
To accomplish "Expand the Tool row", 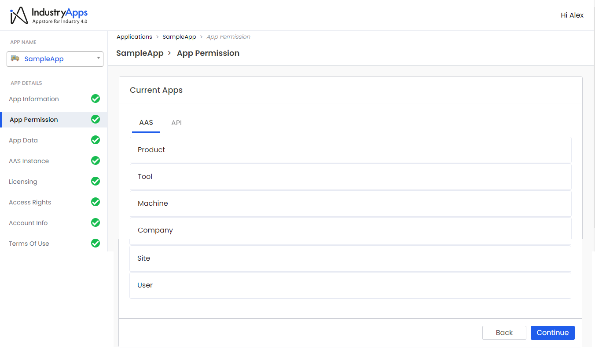I will coord(351,177).
